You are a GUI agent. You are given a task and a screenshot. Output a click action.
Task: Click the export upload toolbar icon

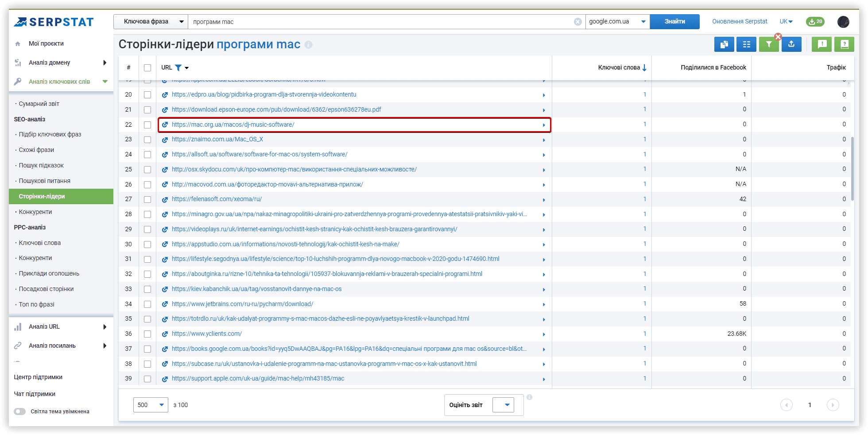tap(791, 44)
